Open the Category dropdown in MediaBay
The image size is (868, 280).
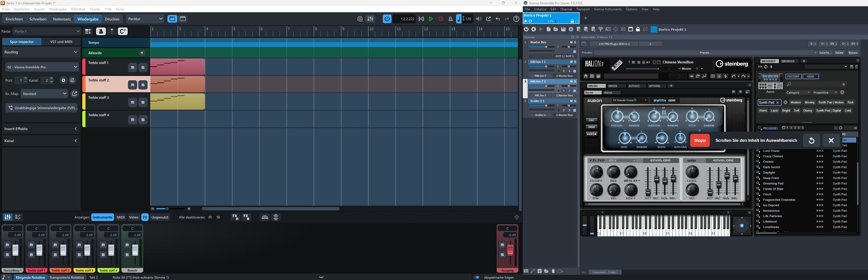tap(798, 93)
